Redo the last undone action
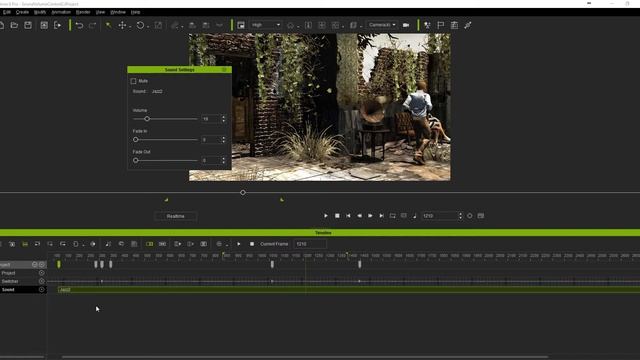The width and height of the screenshot is (640, 360). click(x=93, y=25)
